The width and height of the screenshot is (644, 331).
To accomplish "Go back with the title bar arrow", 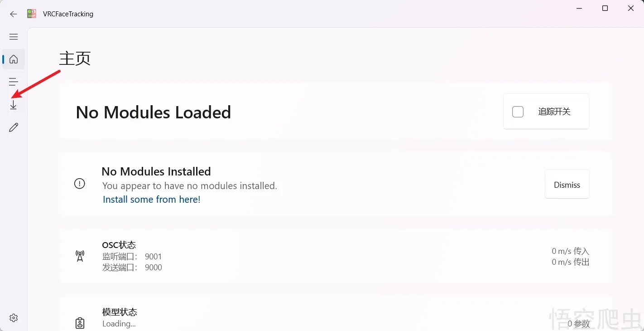I will pos(14,14).
